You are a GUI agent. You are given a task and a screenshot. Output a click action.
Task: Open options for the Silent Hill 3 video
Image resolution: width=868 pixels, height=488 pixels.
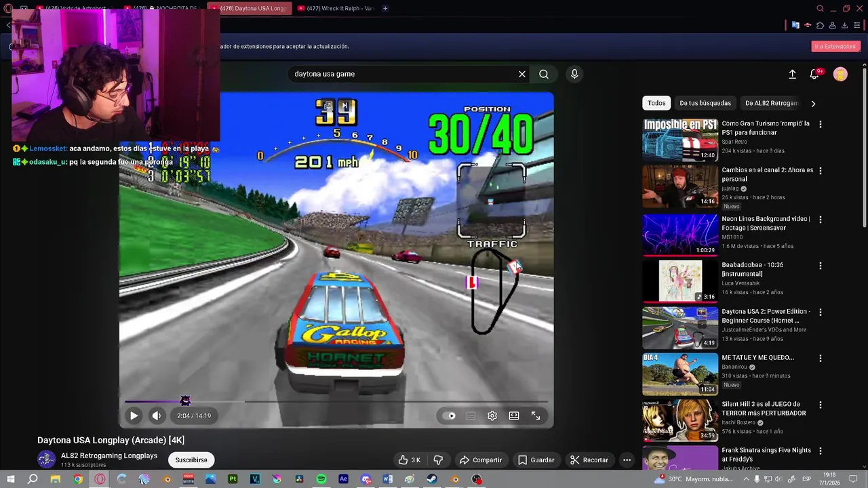(821, 405)
